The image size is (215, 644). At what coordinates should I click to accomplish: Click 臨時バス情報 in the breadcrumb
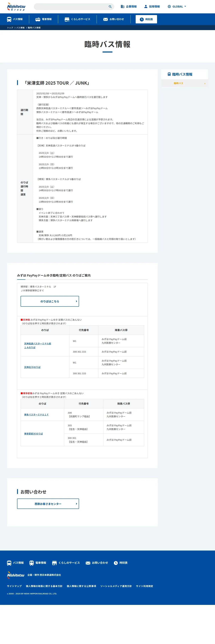click(34, 28)
